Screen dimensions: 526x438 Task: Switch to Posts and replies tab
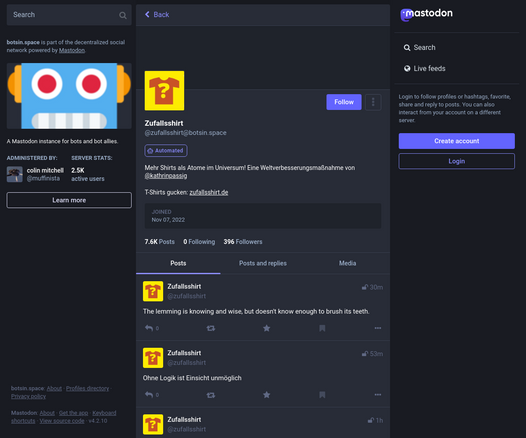[x=263, y=263]
